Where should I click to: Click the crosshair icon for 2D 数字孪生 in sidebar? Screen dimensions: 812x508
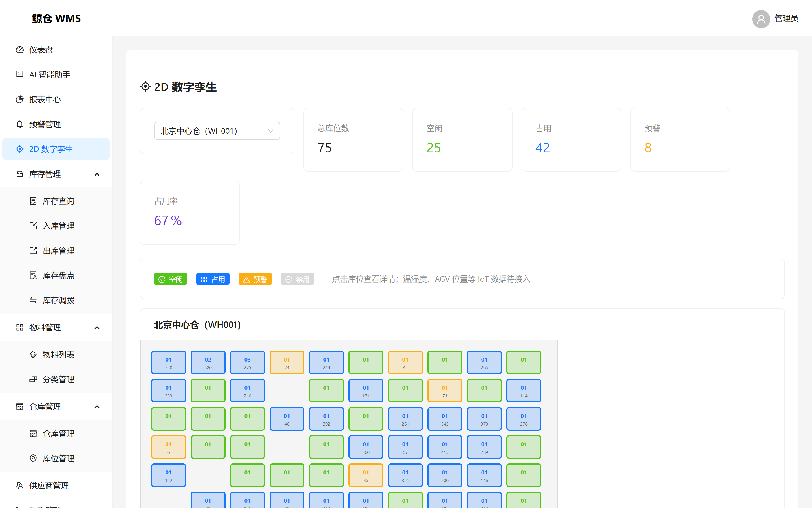[x=20, y=149]
